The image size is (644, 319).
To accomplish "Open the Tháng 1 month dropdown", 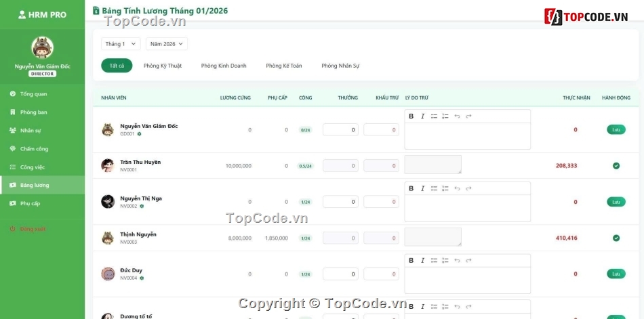I will point(121,44).
